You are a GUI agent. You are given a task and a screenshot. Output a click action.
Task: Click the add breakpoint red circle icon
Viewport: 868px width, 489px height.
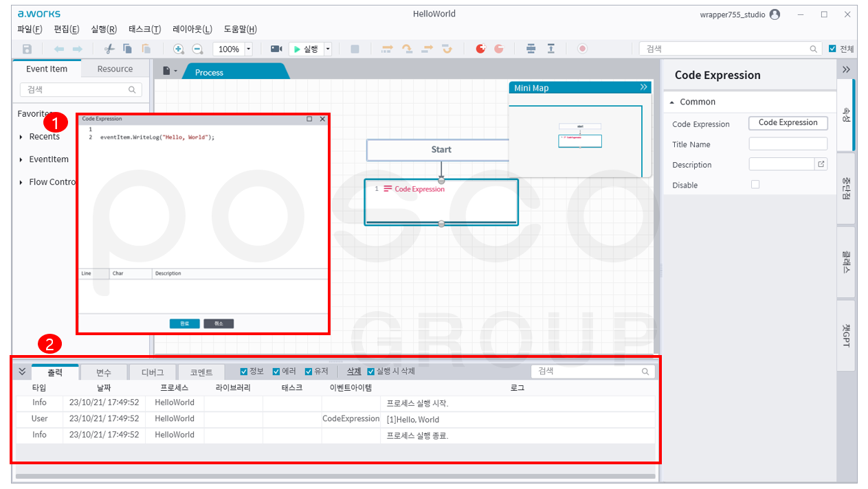point(480,49)
